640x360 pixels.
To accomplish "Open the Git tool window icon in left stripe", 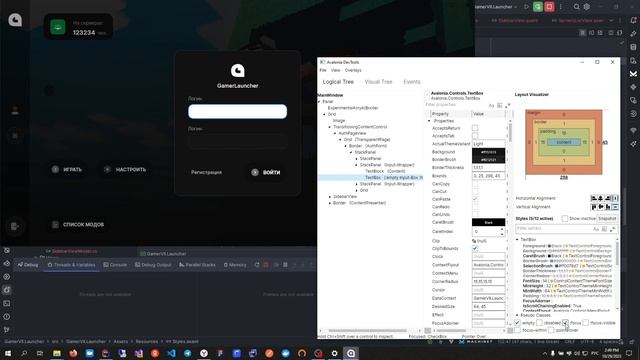I will (x=7, y=329).
